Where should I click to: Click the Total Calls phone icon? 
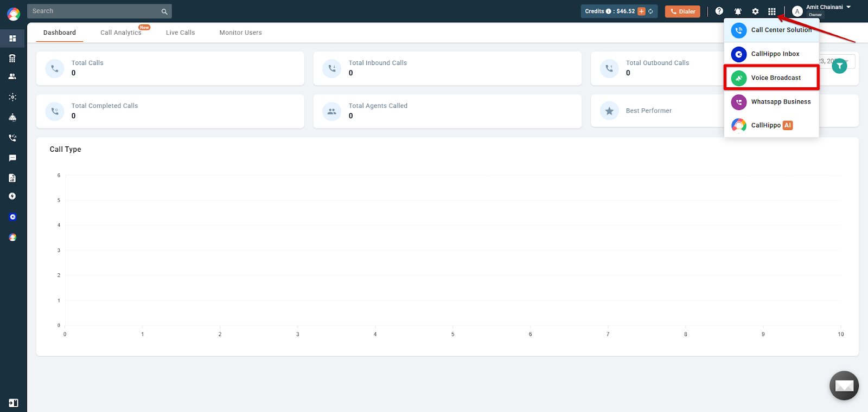[x=55, y=68]
